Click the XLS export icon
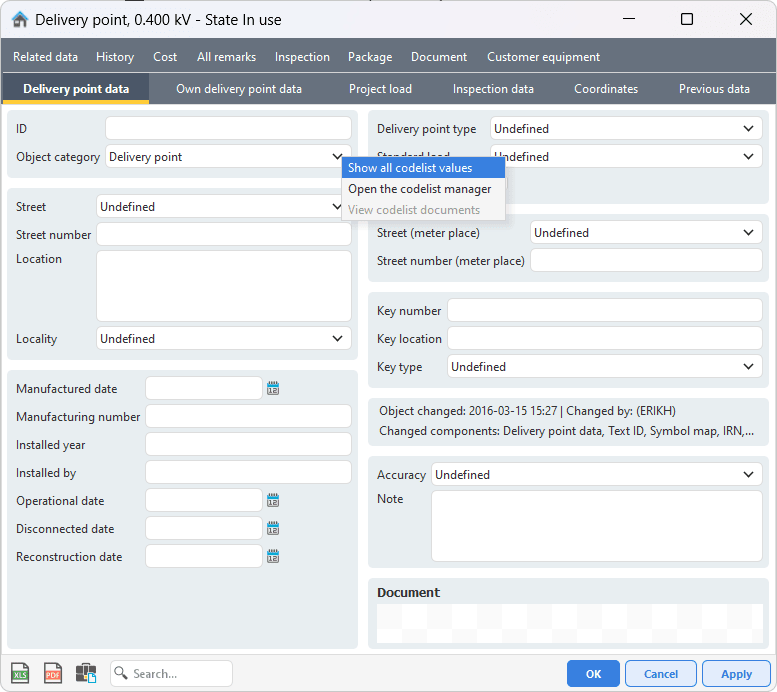Screen dimensions: 777x692 click(x=20, y=674)
